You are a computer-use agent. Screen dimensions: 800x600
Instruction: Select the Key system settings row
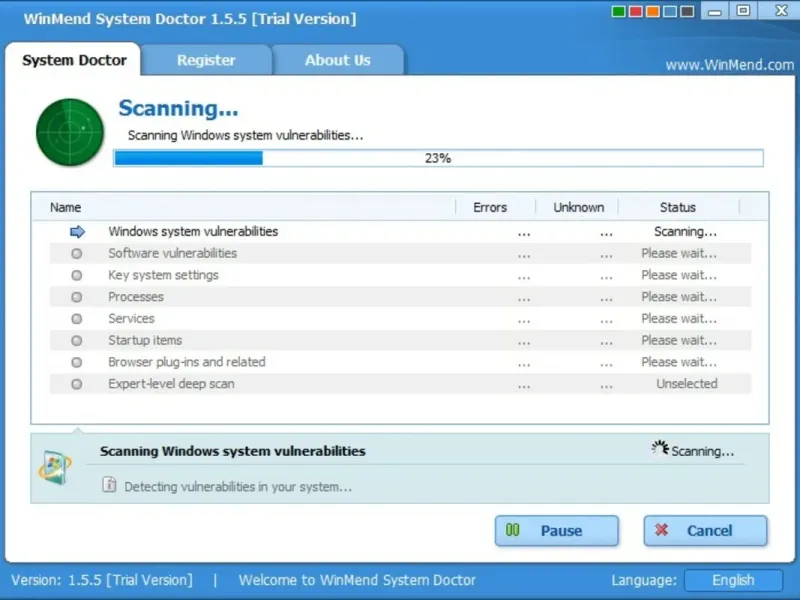point(401,276)
